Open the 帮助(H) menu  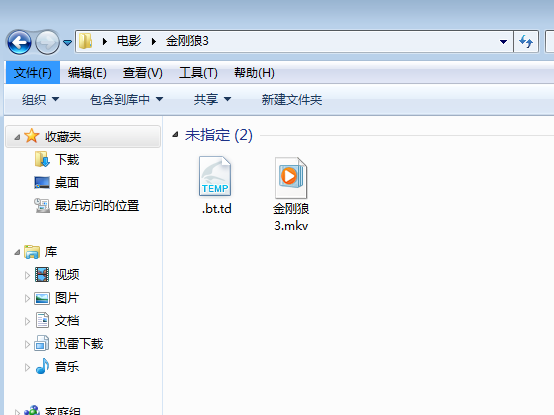(x=254, y=73)
